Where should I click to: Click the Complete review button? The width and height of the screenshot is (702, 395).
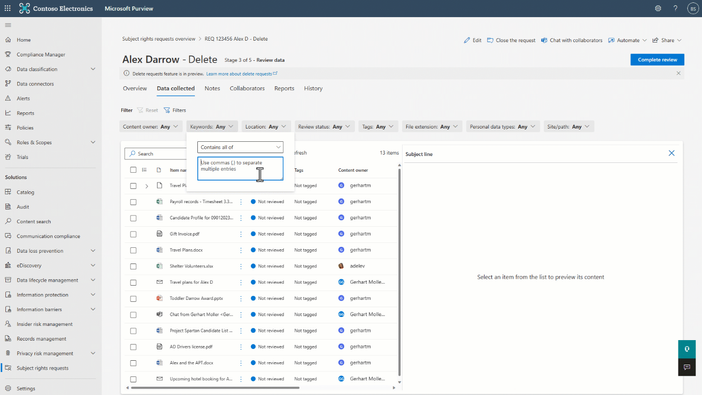[657, 60]
